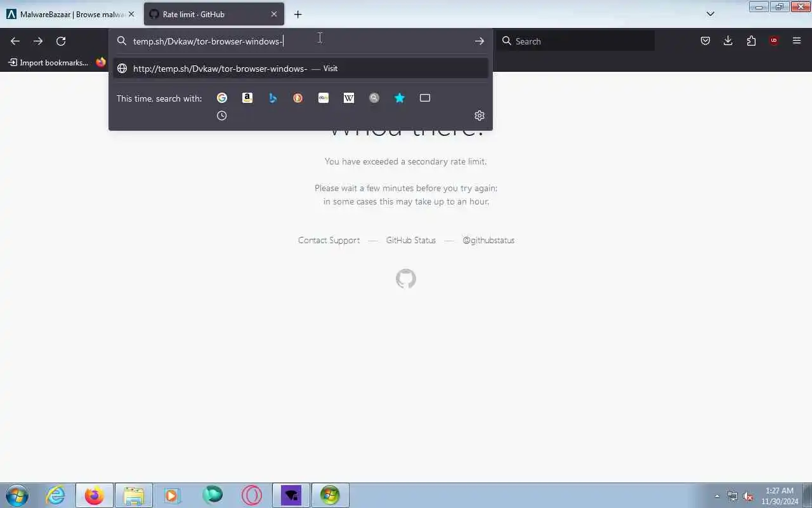This screenshot has height=508, width=812.
Task: Open the teal bird app on taskbar
Action: [213, 495]
